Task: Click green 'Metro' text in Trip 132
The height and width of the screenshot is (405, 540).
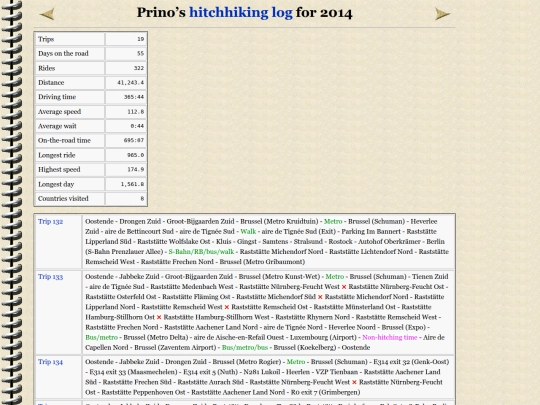Action: [x=333, y=221]
